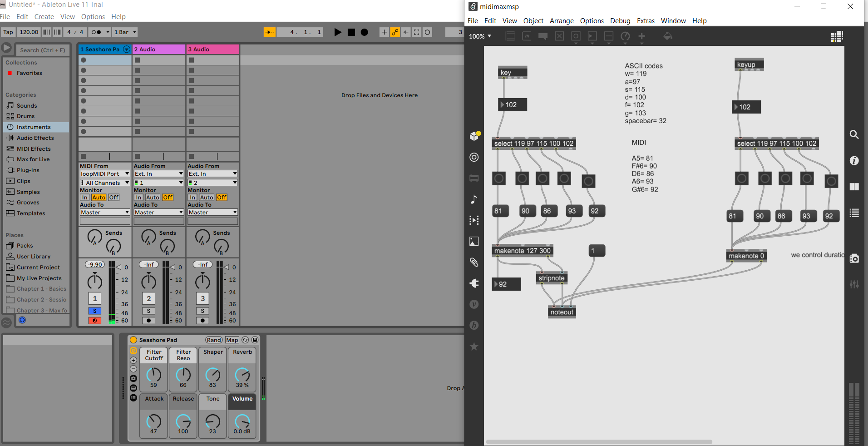Click the button object above the 81 message under key

499,178
